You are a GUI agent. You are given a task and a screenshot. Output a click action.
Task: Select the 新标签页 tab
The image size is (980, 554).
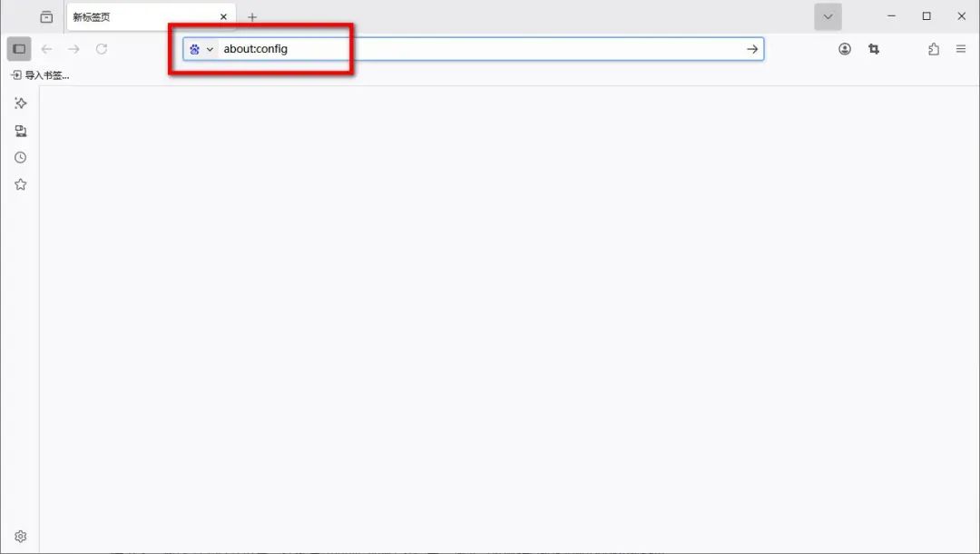[x=151, y=17]
